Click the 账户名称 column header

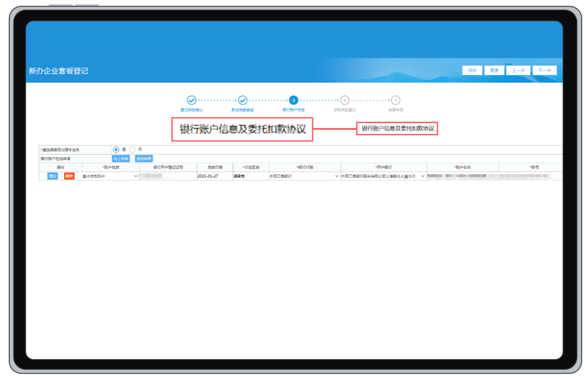click(x=463, y=167)
